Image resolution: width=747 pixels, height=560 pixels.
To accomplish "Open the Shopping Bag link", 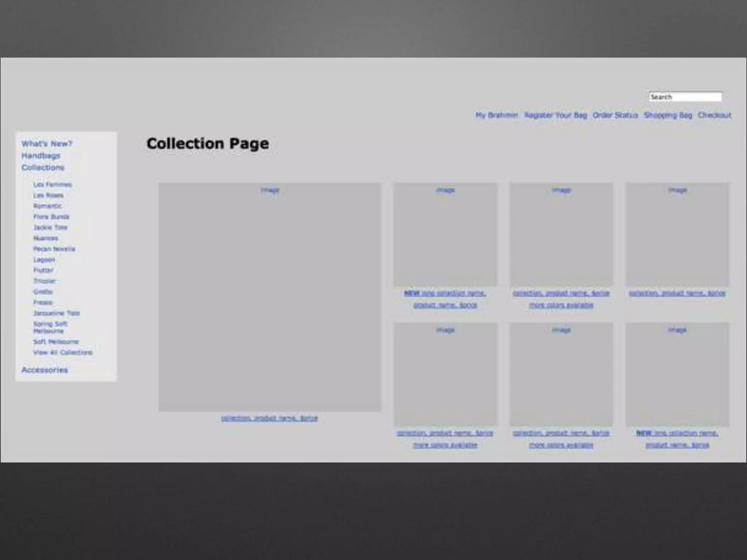I will tap(667, 115).
